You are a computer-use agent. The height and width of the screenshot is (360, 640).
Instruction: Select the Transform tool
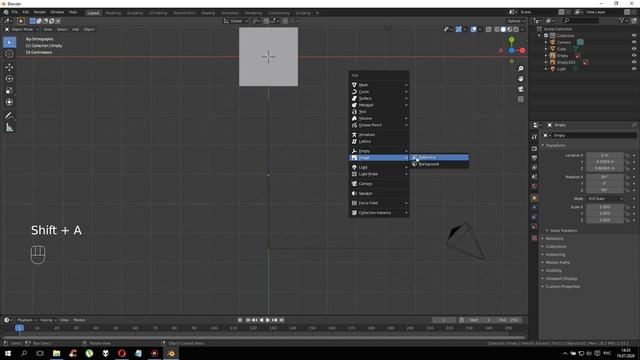pos(9,102)
